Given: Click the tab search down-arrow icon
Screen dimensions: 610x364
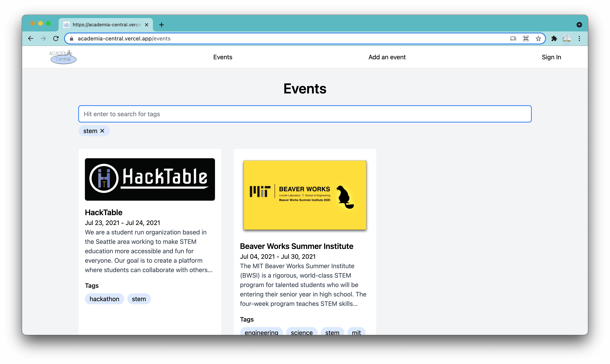Looking at the screenshot, I should [x=579, y=25].
